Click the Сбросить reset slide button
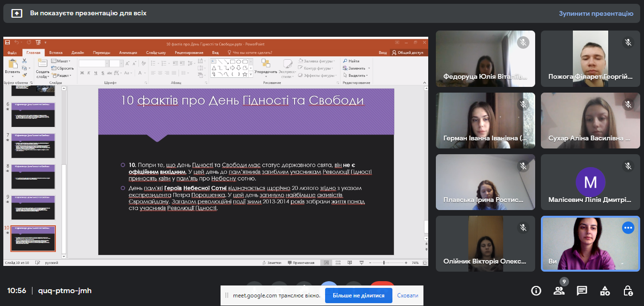This screenshot has width=644, height=306. (x=63, y=68)
